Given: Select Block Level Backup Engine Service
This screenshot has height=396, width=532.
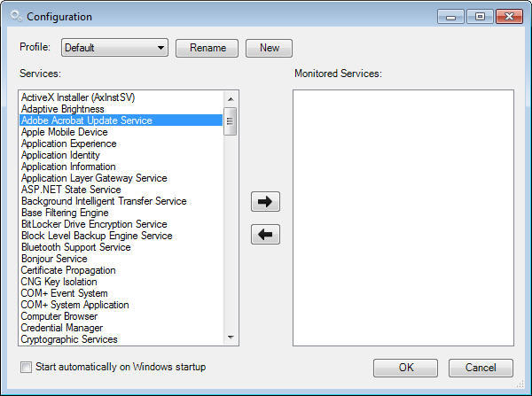Looking at the screenshot, I should point(121,236).
